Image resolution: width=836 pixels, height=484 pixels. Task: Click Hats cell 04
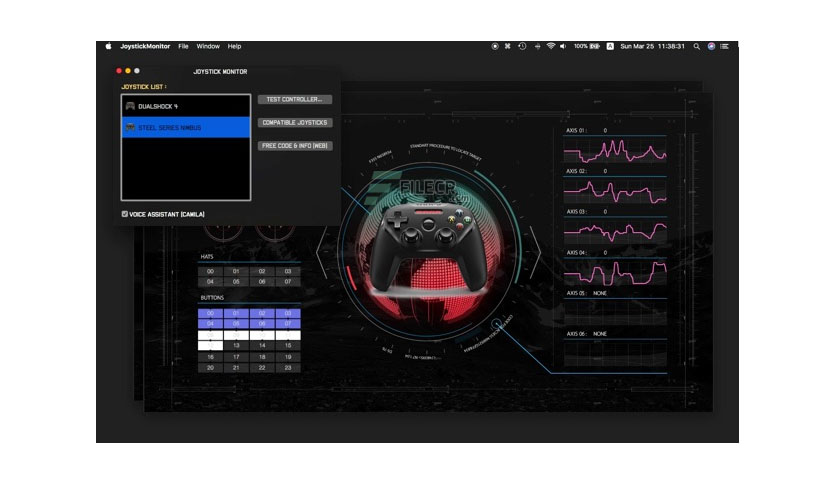(x=210, y=281)
